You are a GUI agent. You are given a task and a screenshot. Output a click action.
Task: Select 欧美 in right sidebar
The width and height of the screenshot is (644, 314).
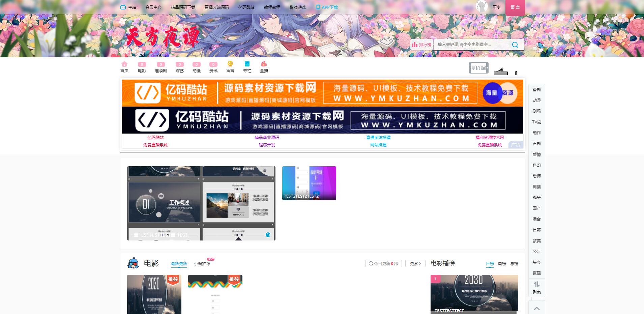(x=537, y=240)
